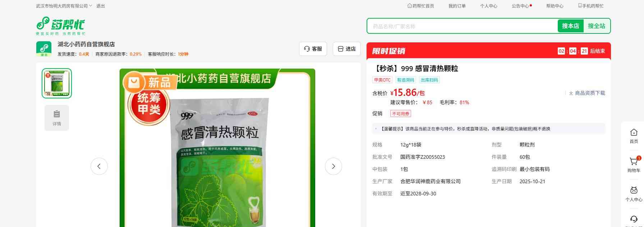The width and height of the screenshot is (644, 227).
Task: Click the 湖北小药药 store avatar icon
Action: coord(44,49)
